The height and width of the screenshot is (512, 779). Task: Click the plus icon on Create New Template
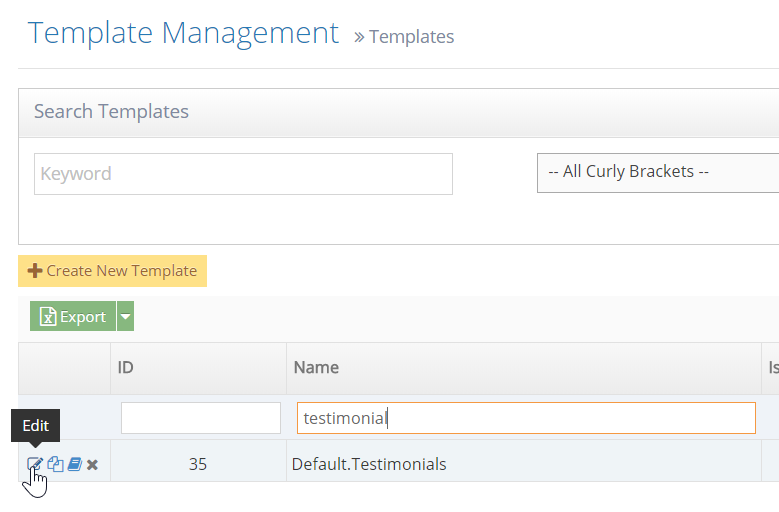coord(35,271)
